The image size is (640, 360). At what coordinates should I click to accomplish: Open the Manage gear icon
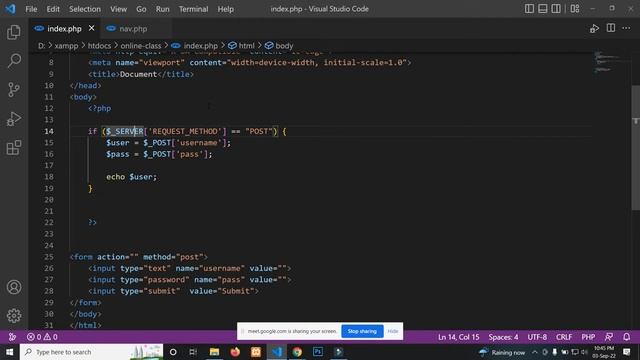pos(14,316)
